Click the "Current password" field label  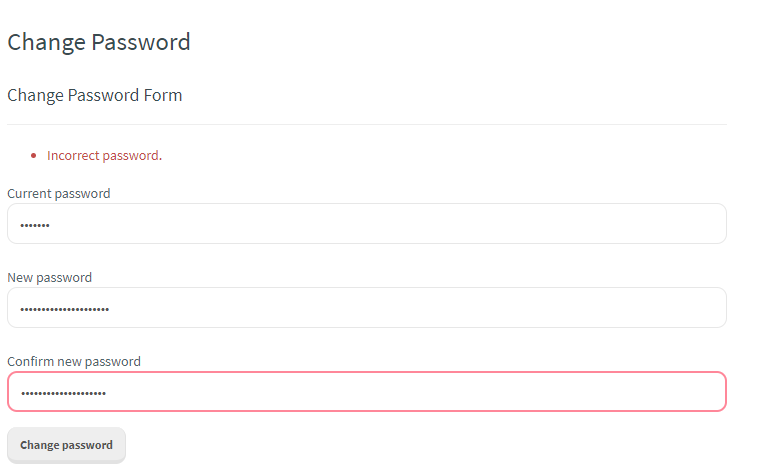tap(59, 193)
